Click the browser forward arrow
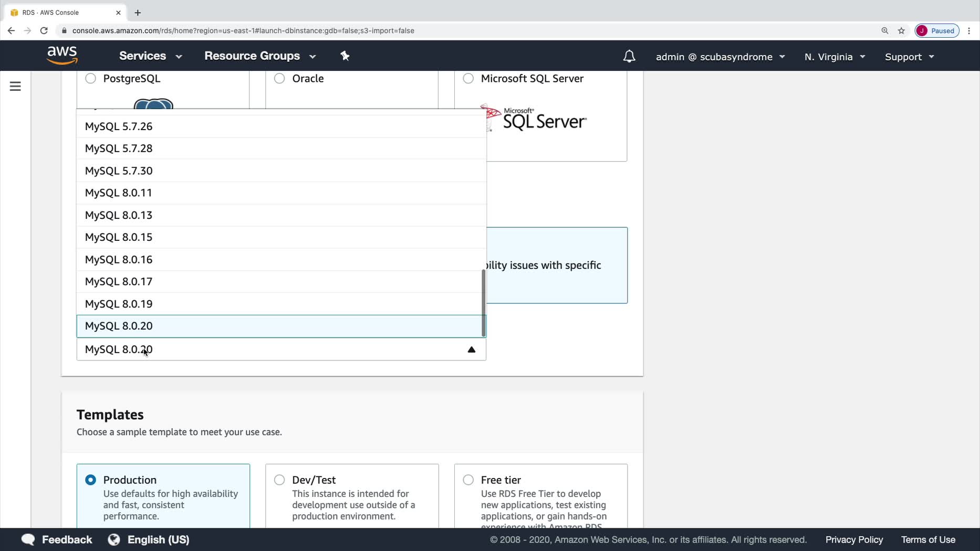980x551 pixels. pyautogui.click(x=27, y=30)
